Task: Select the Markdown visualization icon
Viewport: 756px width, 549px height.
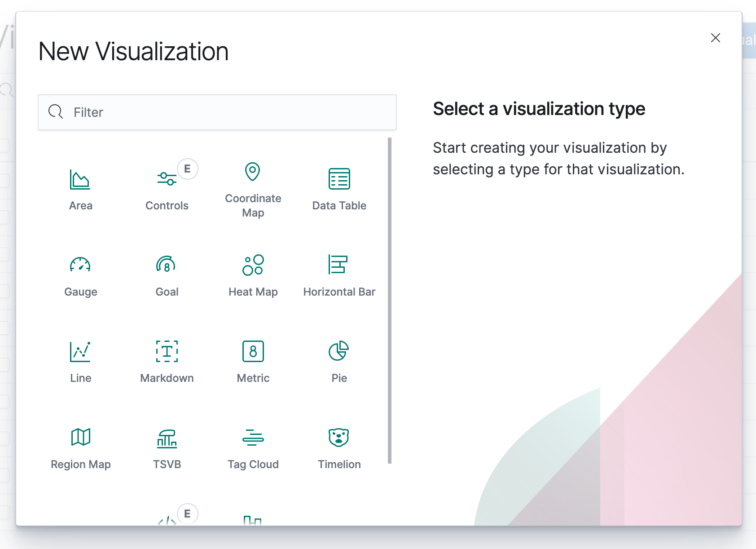Action: coord(167,351)
